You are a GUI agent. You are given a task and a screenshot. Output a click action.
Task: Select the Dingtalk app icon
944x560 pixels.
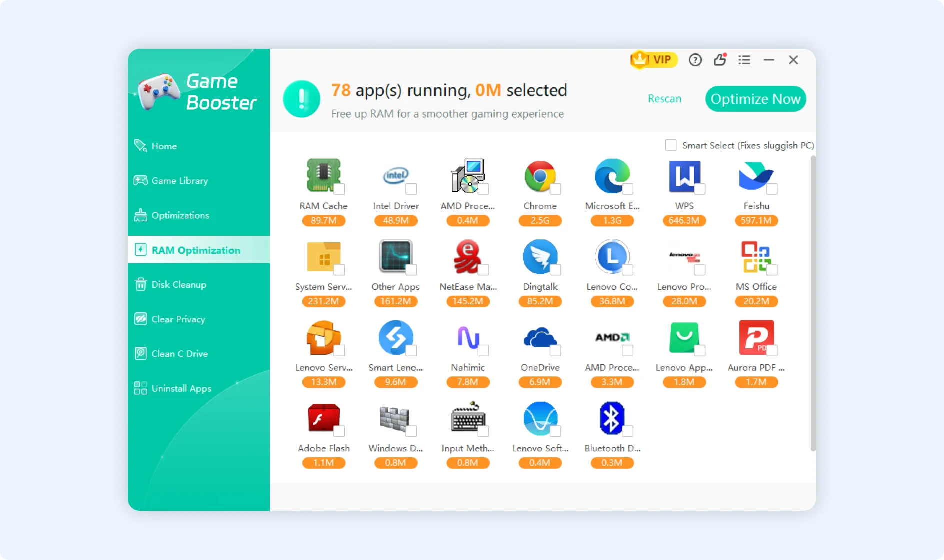pos(540,256)
